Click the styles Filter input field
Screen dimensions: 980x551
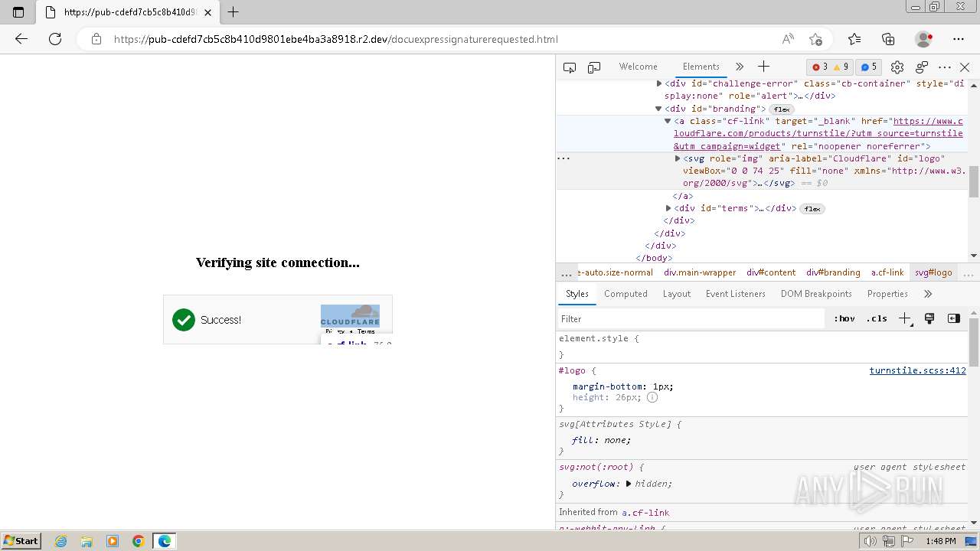pos(691,319)
